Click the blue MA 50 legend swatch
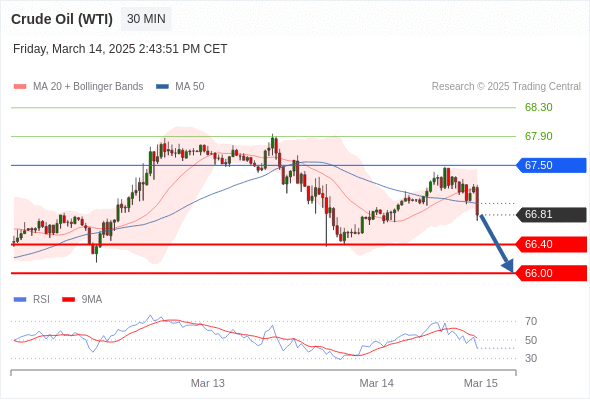Viewport: 590px width, 400px height. click(162, 87)
